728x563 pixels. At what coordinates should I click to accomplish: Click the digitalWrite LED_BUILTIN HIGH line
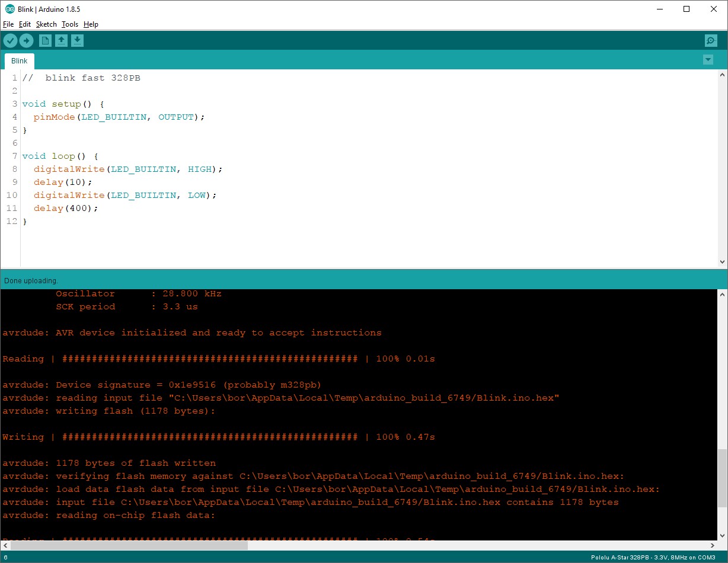tap(128, 169)
